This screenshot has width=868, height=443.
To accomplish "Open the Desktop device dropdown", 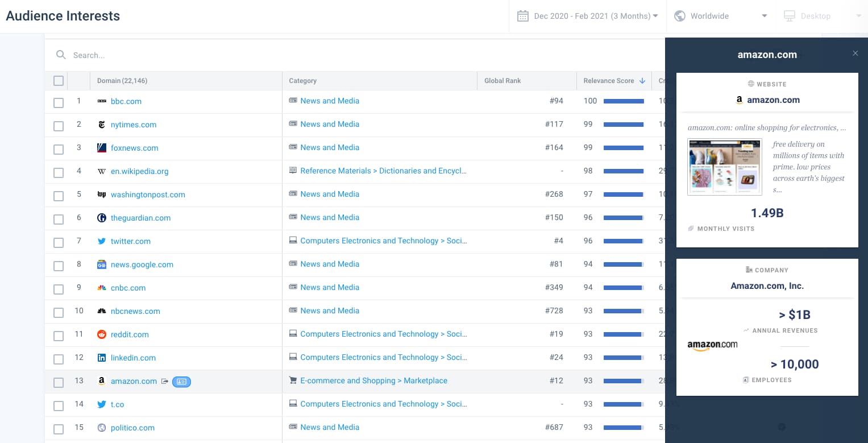I will [x=822, y=16].
